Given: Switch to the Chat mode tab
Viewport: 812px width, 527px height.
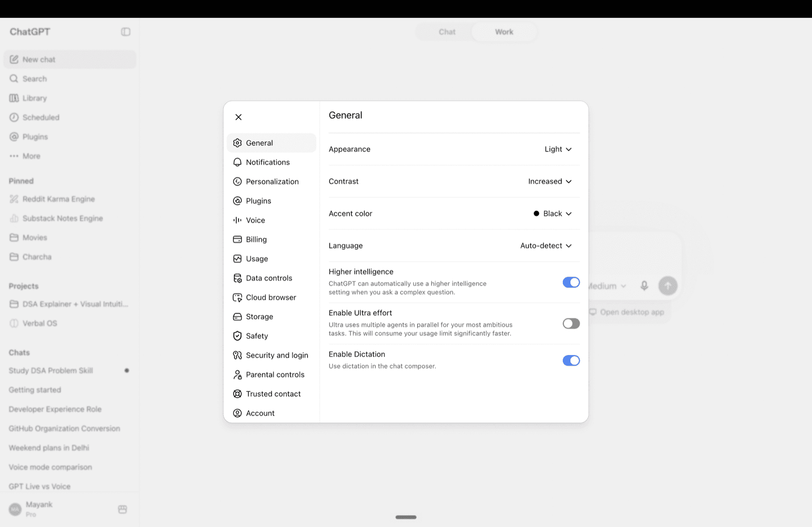Looking at the screenshot, I should pyautogui.click(x=447, y=32).
